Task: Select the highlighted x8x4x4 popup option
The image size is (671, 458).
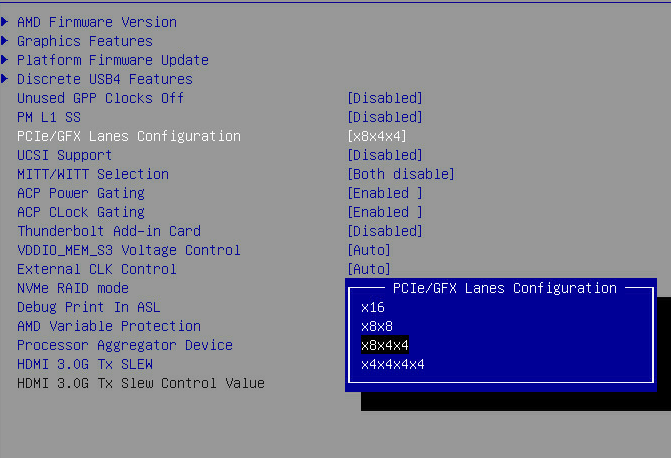Action: pyautogui.click(x=385, y=345)
